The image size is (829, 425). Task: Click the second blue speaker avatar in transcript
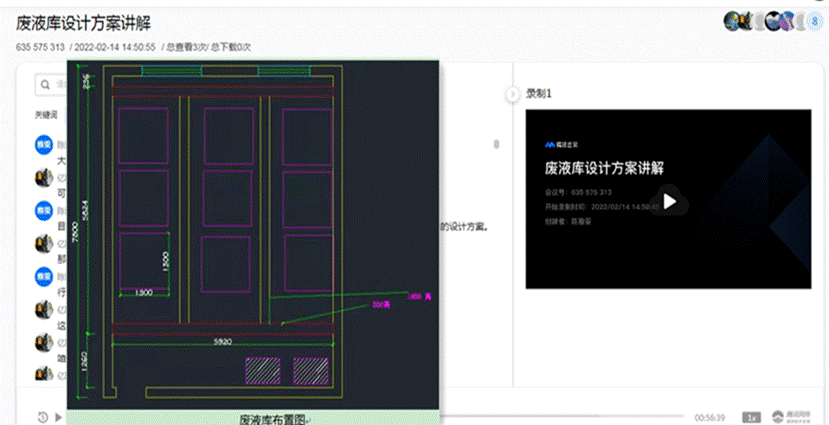click(x=44, y=210)
